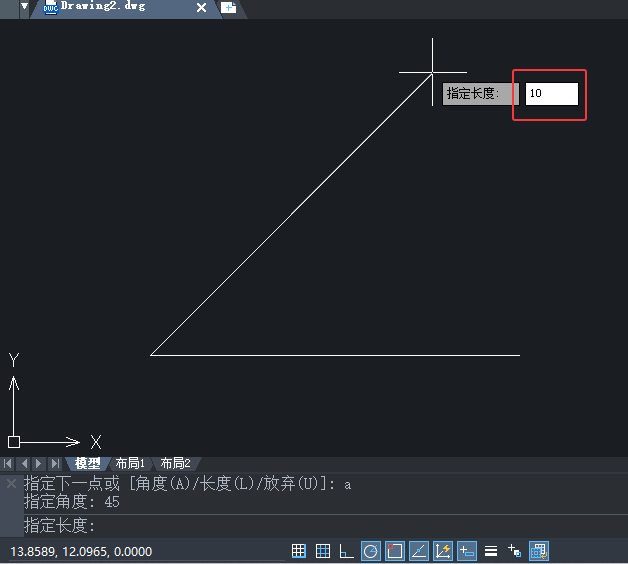Switch to the 布局2 layout tab

[x=175, y=463]
